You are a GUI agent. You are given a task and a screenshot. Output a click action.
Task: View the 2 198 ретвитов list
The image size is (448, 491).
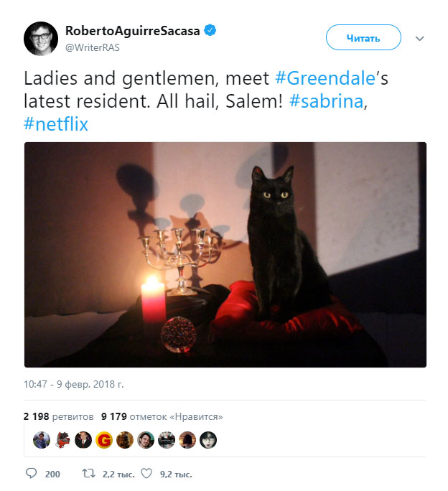click(59, 416)
